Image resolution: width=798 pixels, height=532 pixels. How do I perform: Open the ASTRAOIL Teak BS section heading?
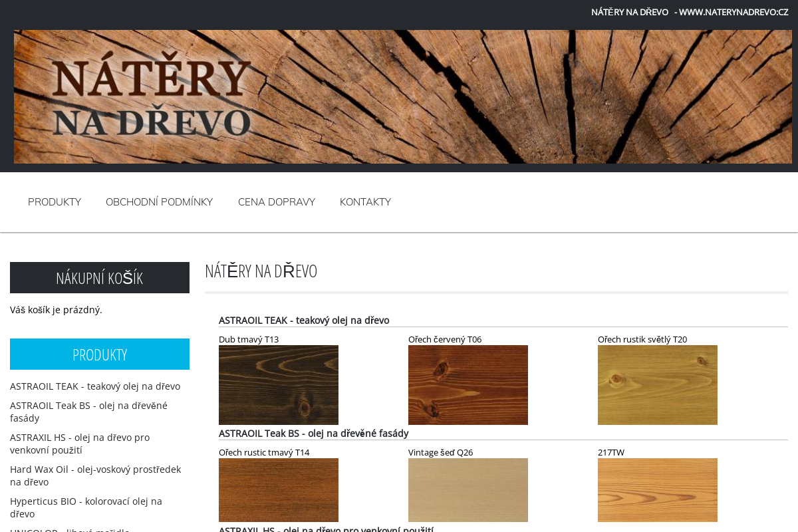pyautogui.click(x=313, y=433)
